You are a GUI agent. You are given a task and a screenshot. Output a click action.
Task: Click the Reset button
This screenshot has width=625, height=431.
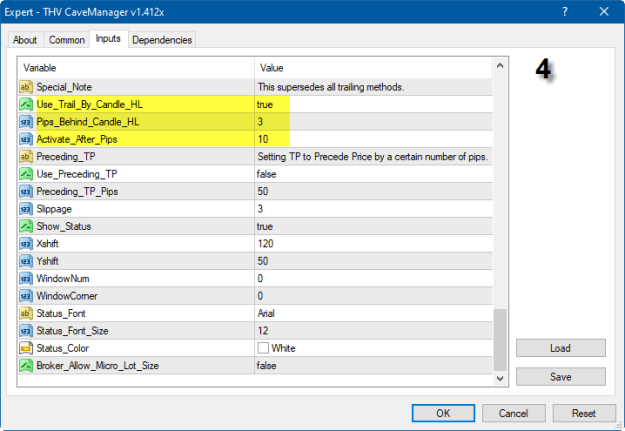(584, 413)
